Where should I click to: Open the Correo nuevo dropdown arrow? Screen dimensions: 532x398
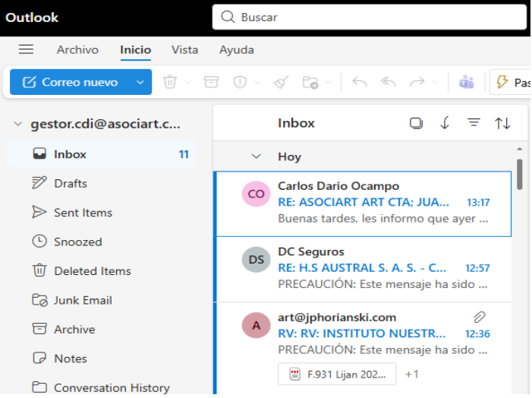click(x=140, y=82)
